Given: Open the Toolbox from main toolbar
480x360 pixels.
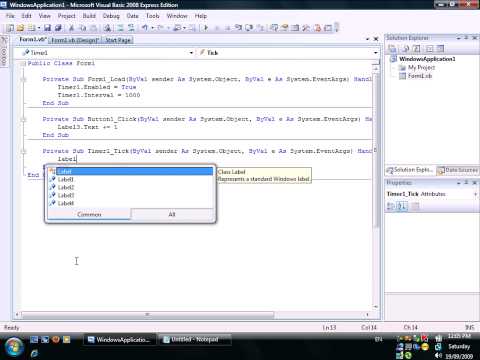Looking at the screenshot, I should pos(306,28).
